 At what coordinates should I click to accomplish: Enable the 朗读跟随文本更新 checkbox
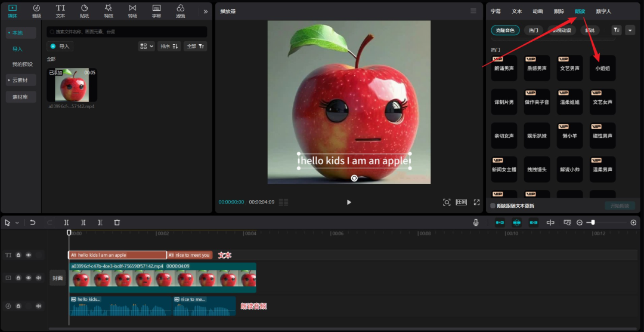point(493,206)
